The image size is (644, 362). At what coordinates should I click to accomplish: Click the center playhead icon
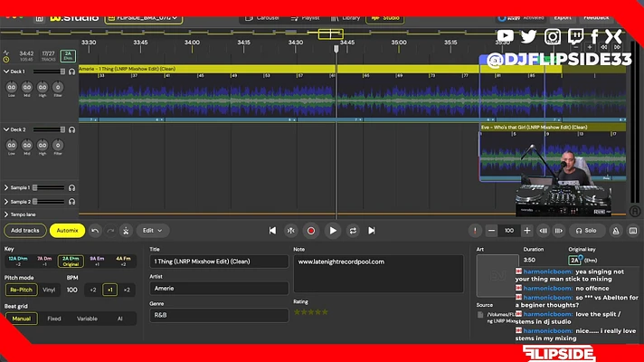[x=290, y=231]
